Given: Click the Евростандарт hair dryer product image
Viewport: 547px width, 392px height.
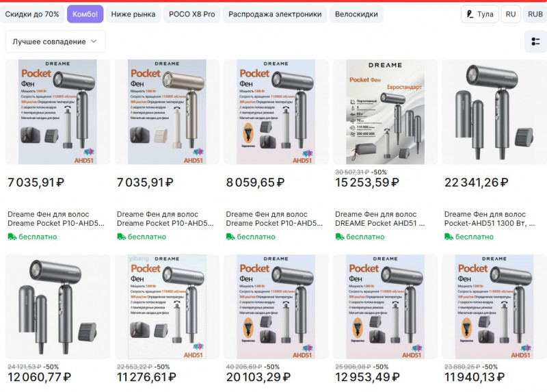Looking at the screenshot, I should click(385, 112).
